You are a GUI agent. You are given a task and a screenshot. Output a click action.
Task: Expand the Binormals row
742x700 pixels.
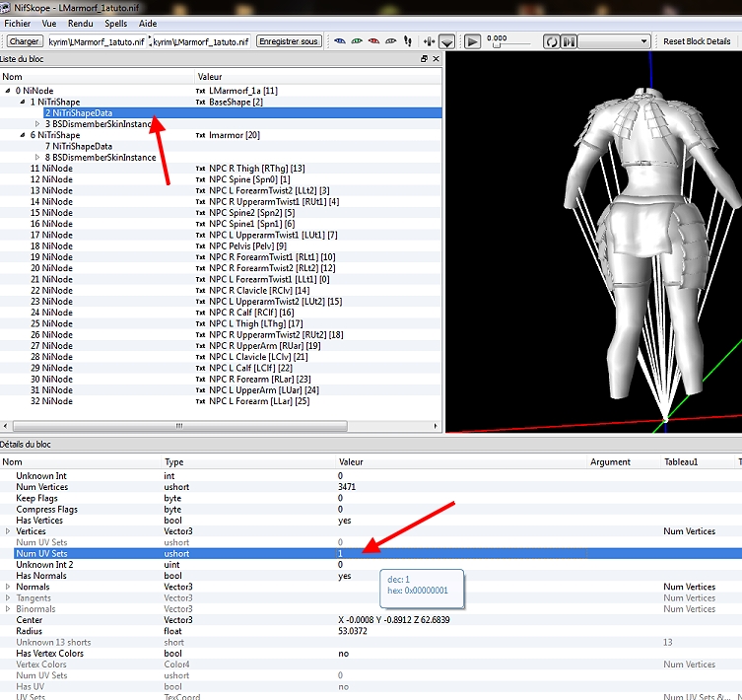[8, 608]
